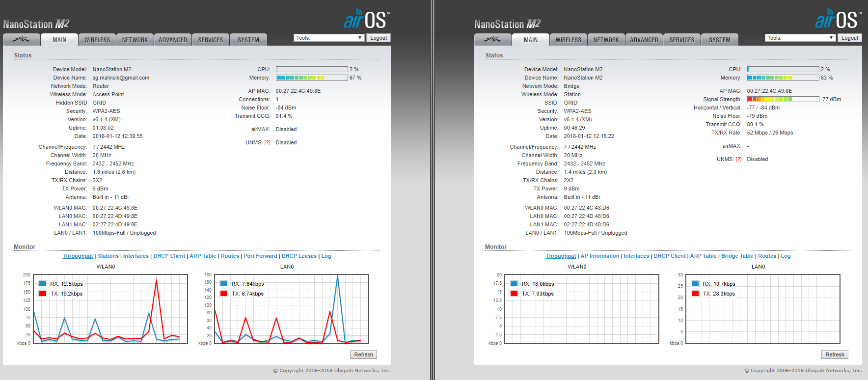868x380 pixels.
Task: Click CPU usage bar in left panel
Action: (312, 69)
